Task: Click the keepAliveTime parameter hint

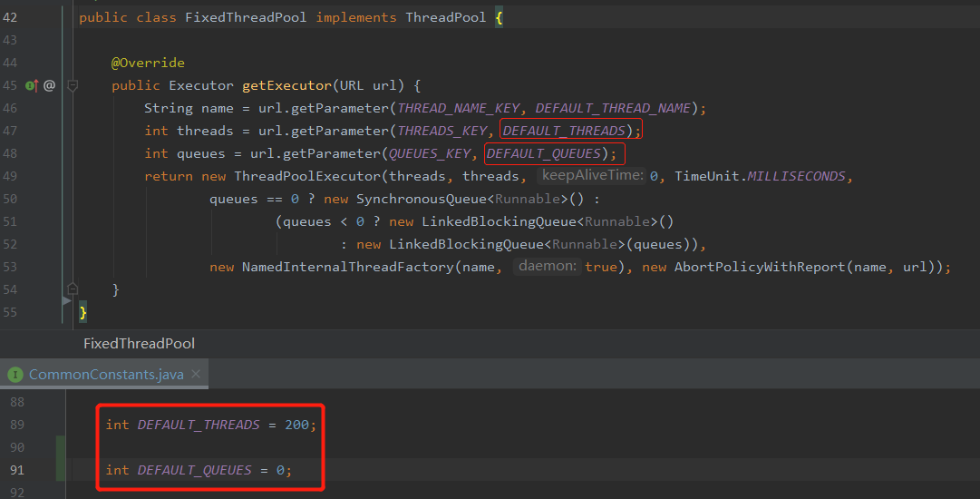Action: tap(592, 175)
